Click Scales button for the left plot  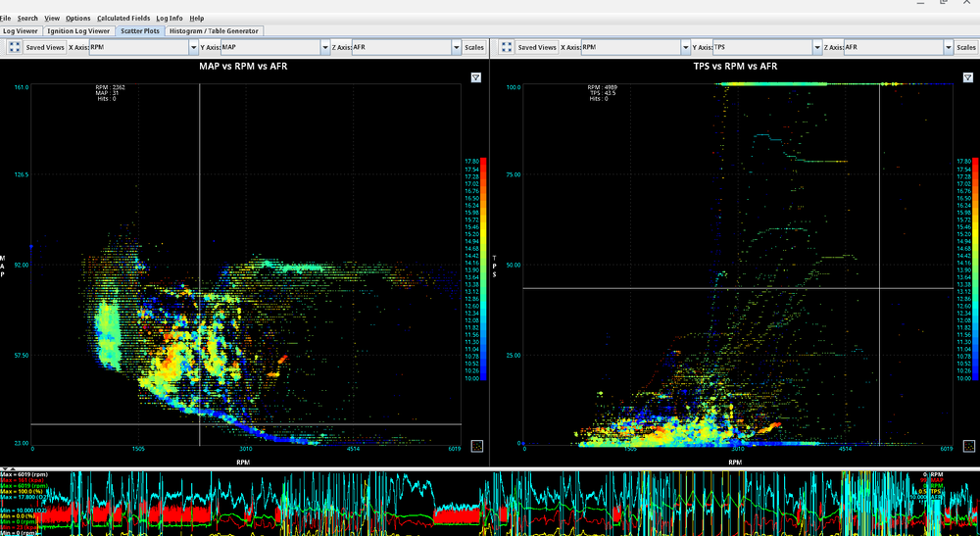[474, 47]
